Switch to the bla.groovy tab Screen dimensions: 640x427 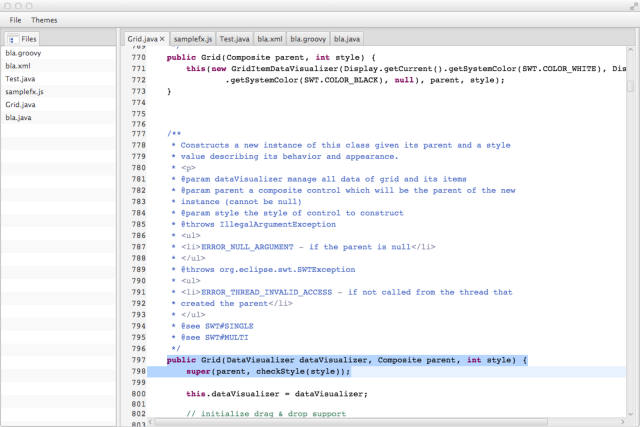coord(308,39)
